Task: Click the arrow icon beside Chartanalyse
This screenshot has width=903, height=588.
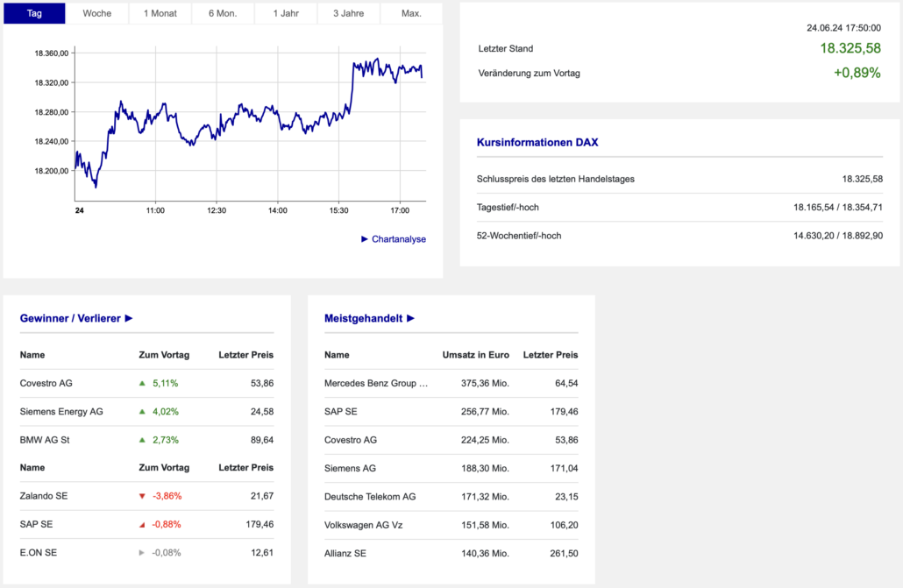Action: 364,239
